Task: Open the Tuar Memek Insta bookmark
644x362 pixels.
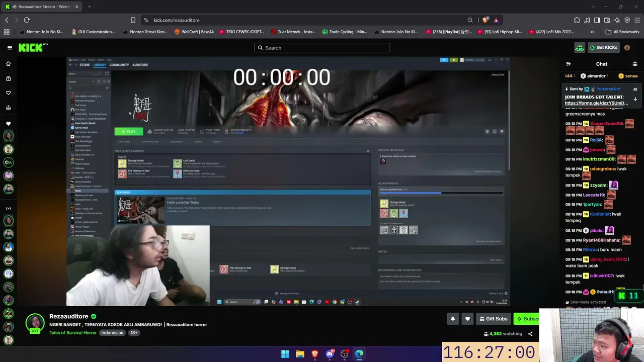Action: tap(293, 32)
